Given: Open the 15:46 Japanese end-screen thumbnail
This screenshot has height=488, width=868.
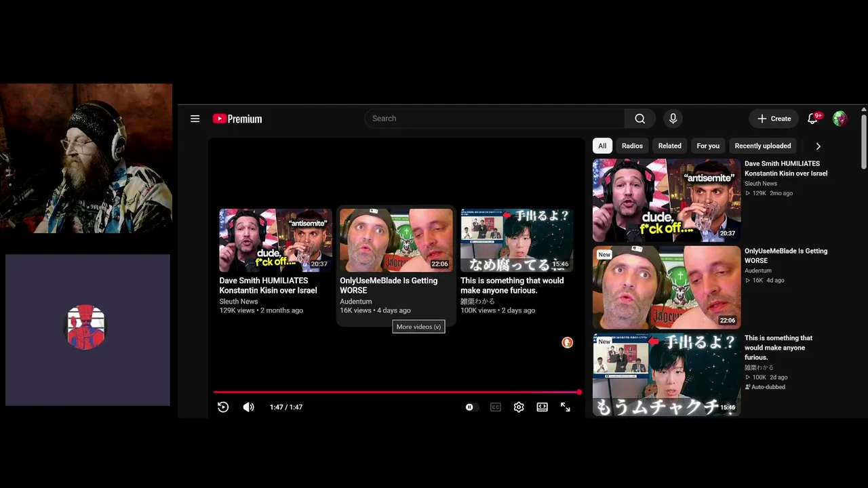Looking at the screenshot, I should pos(517,241).
